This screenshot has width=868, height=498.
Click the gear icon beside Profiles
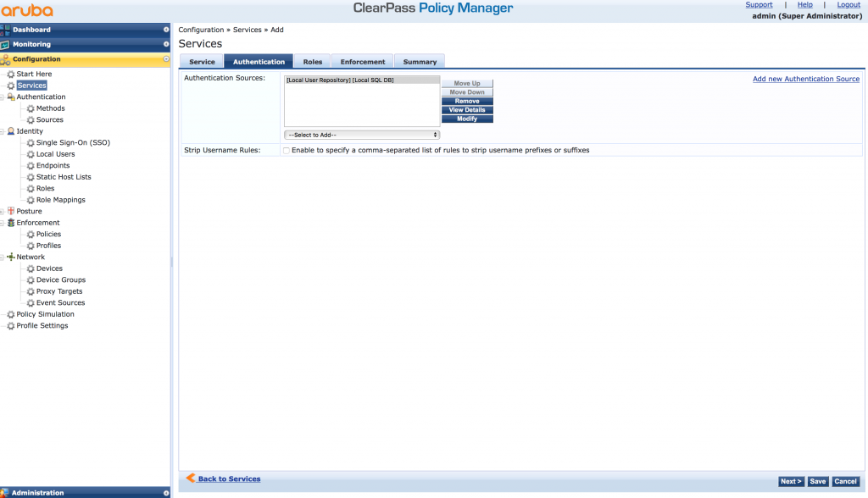(31, 246)
